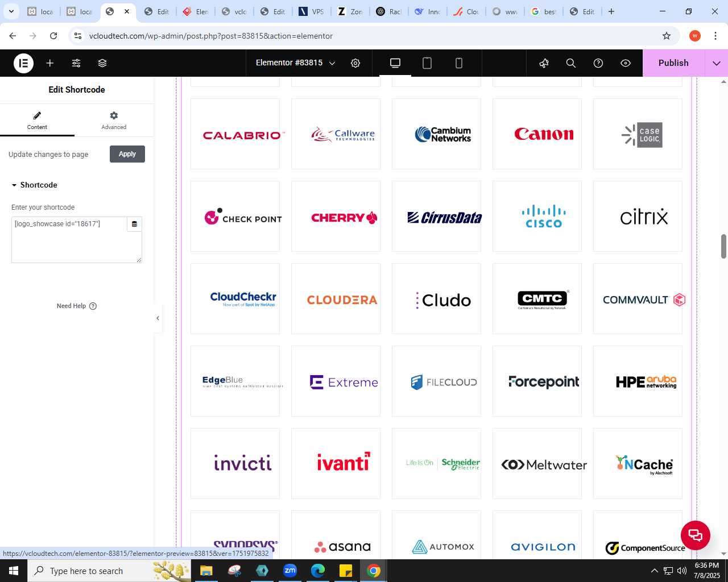This screenshot has height=582, width=728.
Task: Show hidden system tray icons
Action: point(654,571)
